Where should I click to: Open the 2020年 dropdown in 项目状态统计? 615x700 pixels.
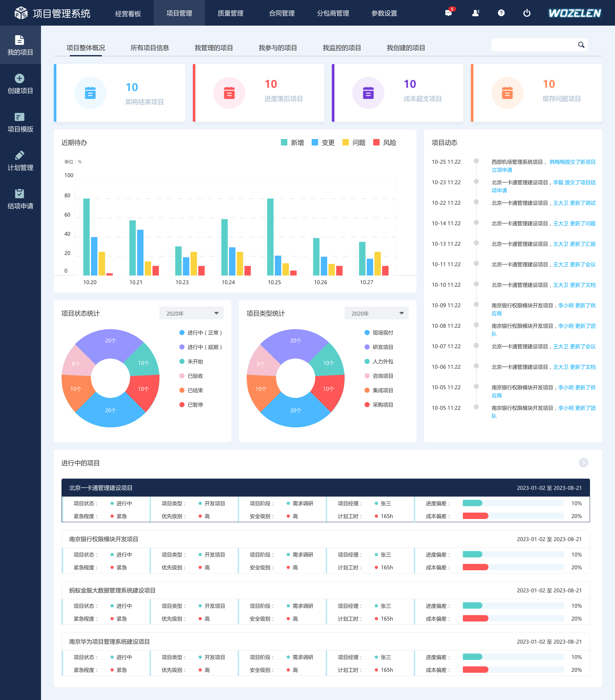pos(192,313)
